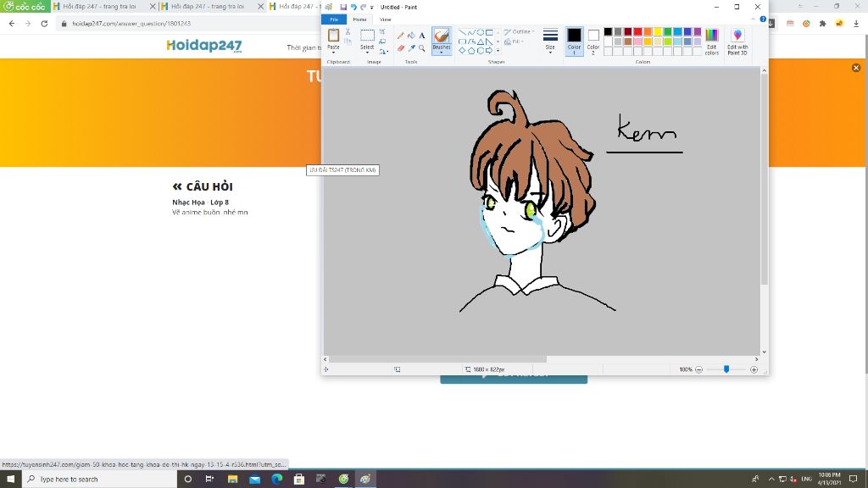The height and width of the screenshot is (488, 868).
Task: Choose the Line shape in Shapes gallery
Action: pyautogui.click(x=462, y=33)
